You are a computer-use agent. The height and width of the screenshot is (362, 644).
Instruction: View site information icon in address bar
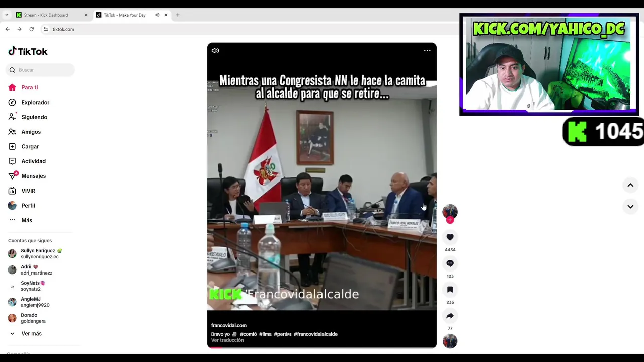[46, 29]
